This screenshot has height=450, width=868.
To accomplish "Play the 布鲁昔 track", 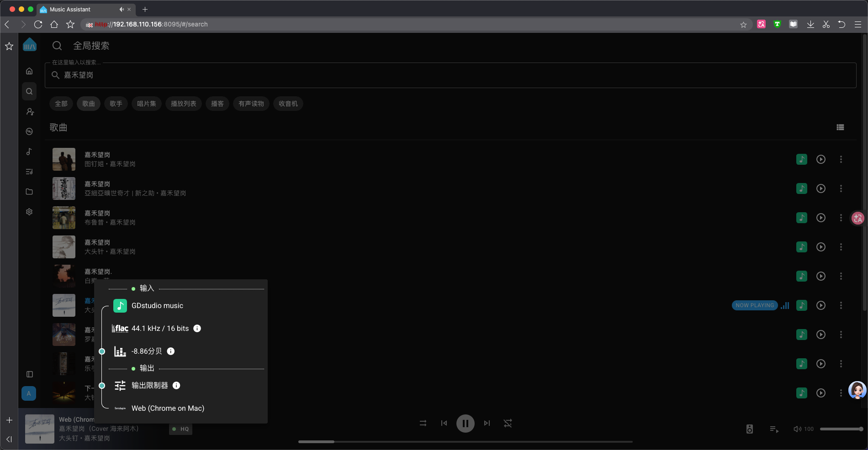I will pyautogui.click(x=821, y=218).
